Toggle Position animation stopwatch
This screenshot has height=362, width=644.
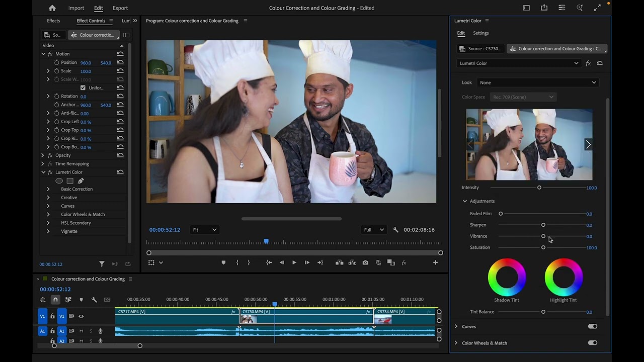[56, 62]
